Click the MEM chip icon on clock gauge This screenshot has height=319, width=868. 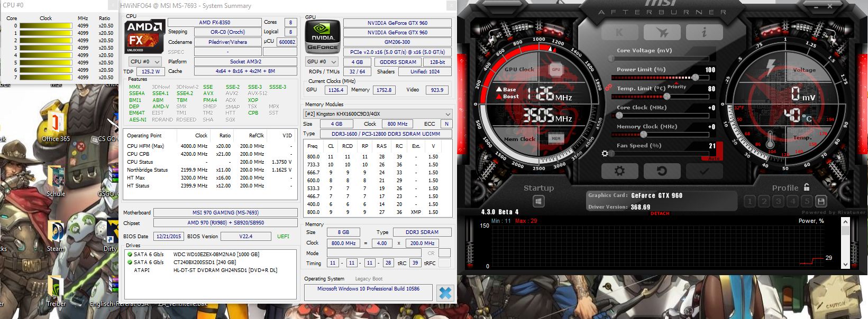[556, 139]
